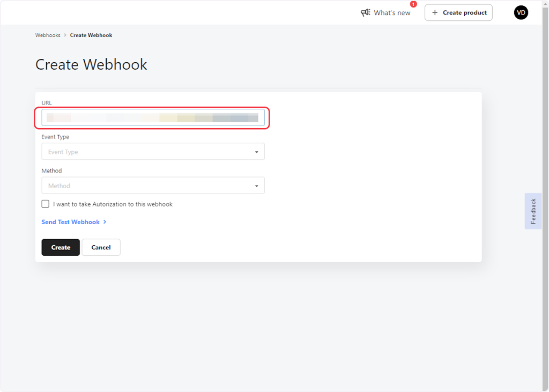The image size is (549, 392).
Task: Expand the Method dropdown arrow
Action: (x=256, y=186)
